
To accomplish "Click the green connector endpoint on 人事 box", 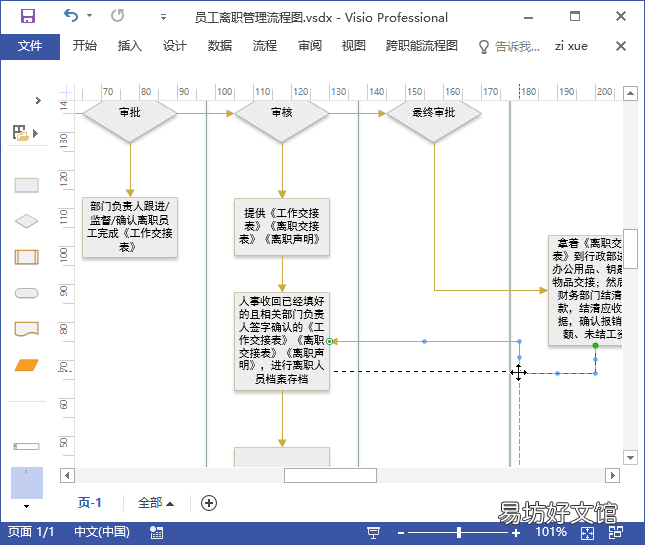I will [x=329, y=341].
